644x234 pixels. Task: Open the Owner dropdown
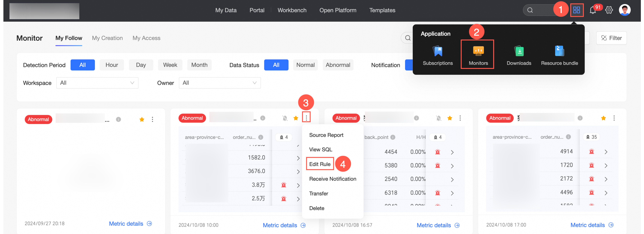[220, 83]
